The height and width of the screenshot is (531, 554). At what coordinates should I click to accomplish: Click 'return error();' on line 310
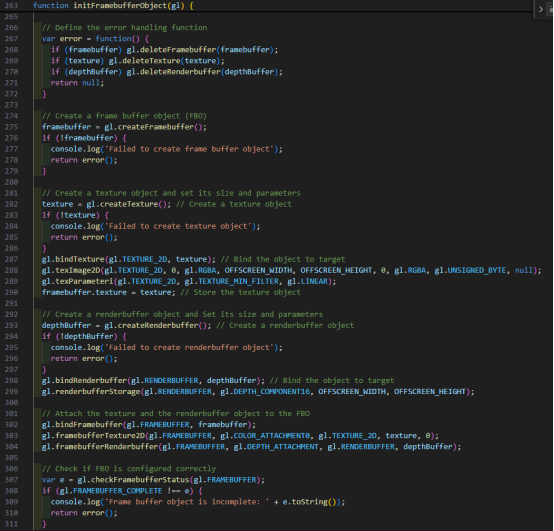pos(84,513)
